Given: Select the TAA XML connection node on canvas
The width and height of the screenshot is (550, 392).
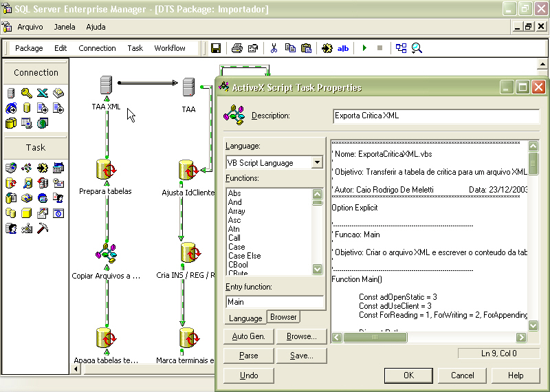Looking at the screenshot, I should click(x=106, y=85).
